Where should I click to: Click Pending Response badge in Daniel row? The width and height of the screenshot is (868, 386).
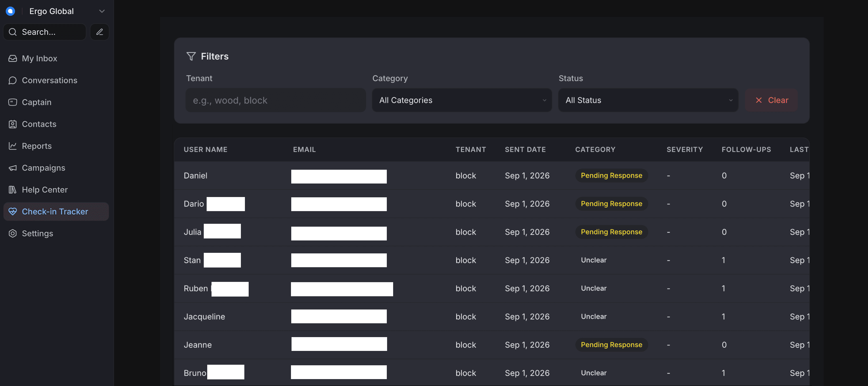[611, 175]
